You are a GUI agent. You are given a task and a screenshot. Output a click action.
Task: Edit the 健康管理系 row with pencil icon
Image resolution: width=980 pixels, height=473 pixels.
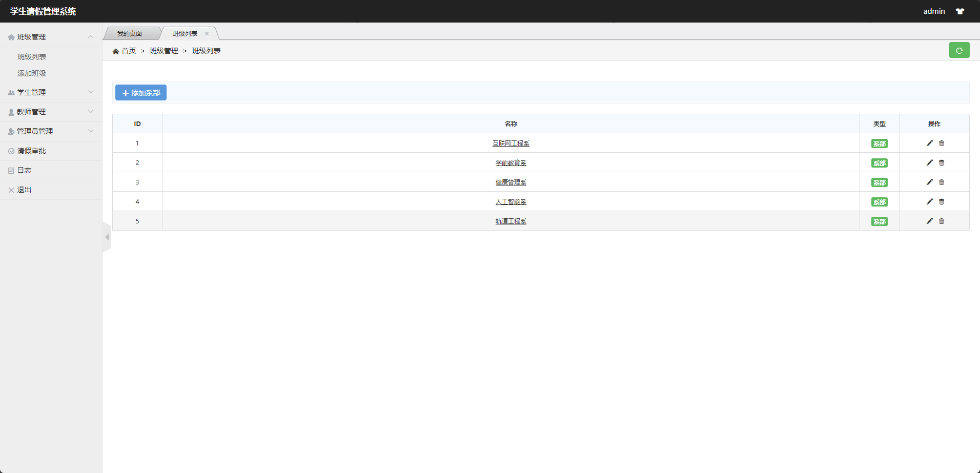point(930,182)
